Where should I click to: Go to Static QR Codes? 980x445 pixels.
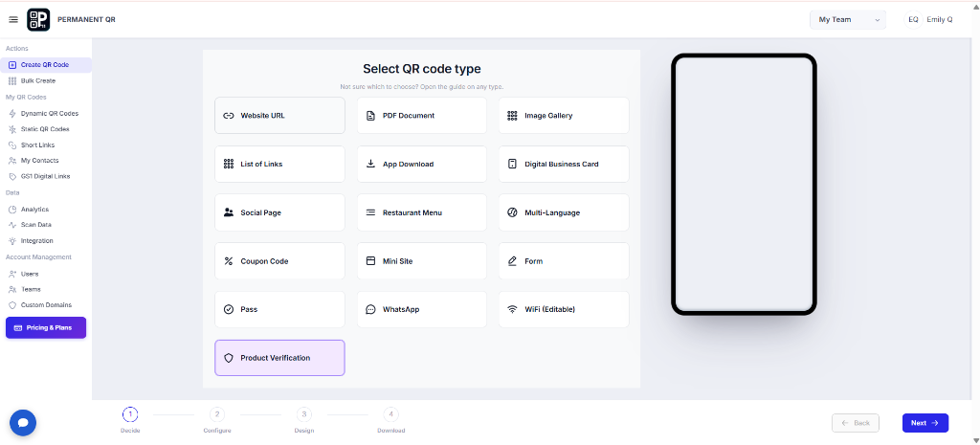click(x=46, y=129)
